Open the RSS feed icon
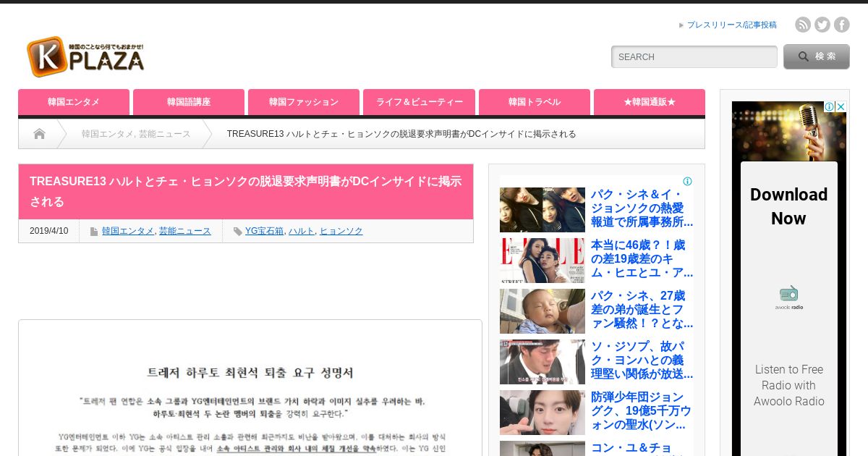 (803, 25)
